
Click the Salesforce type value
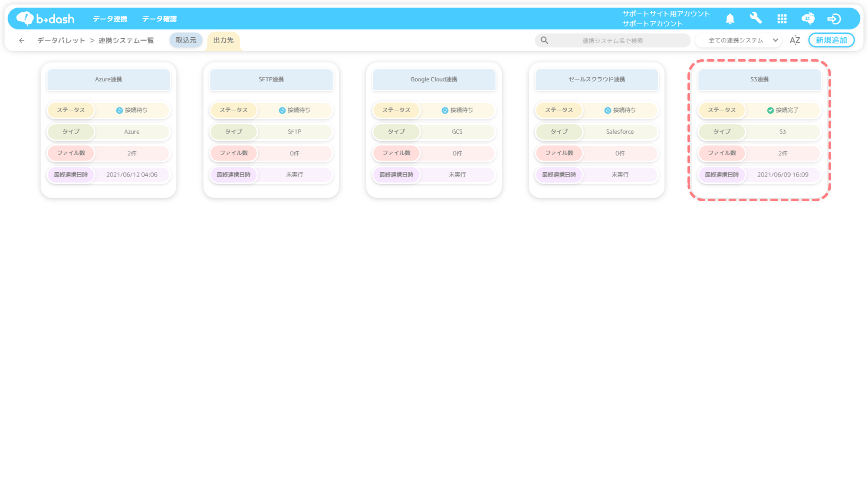tap(620, 132)
